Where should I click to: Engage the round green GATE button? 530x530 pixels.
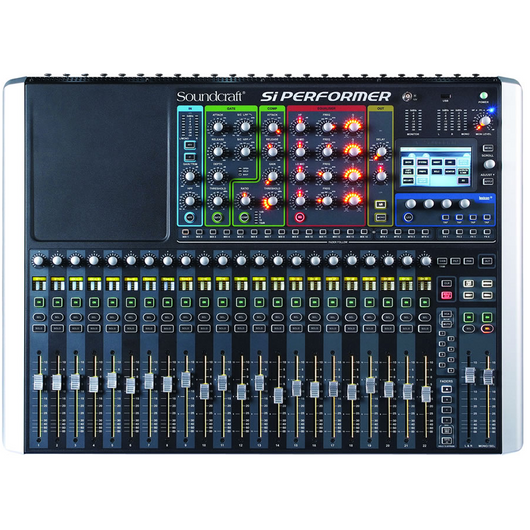pyautogui.click(x=218, y=217)
